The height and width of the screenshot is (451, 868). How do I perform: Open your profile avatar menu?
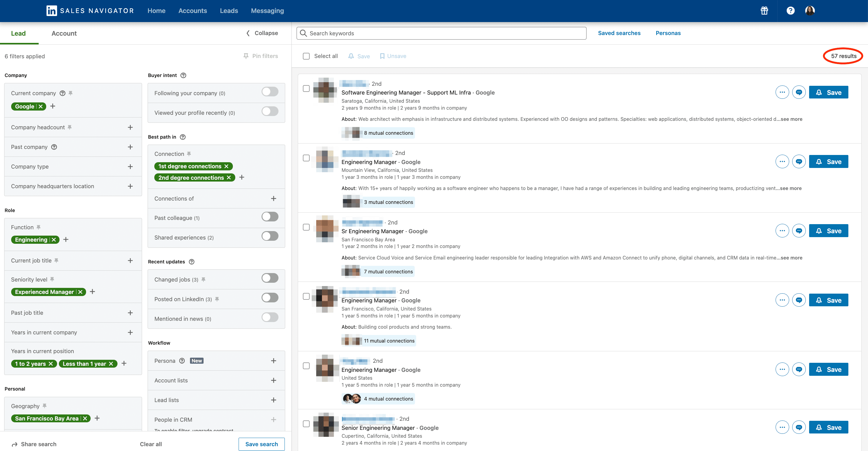810,11
